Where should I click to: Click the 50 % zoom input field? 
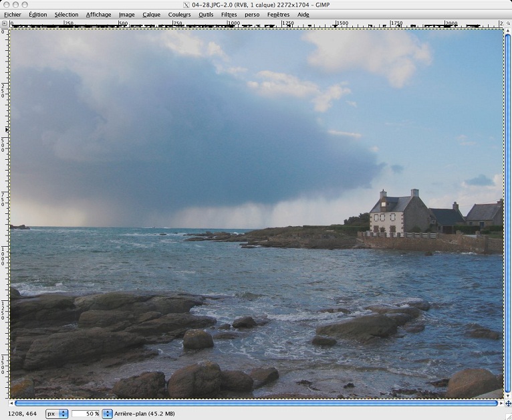pyautogui.click(x=86, y=414)
